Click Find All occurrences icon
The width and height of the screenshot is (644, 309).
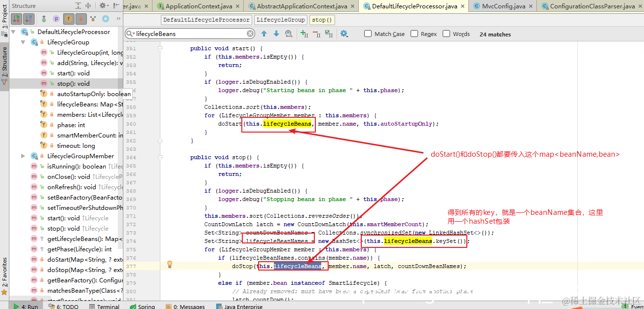pyautogui.click(x=289, y=34)
